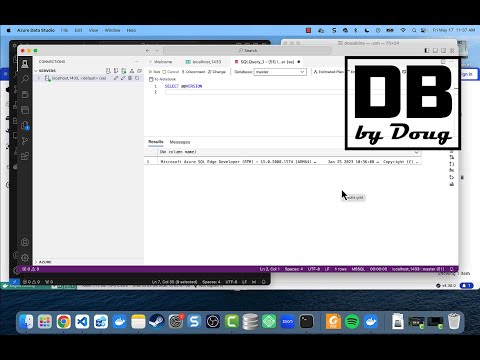Select the '(No column name)' column header
Screen dimensions: 480x360
[177, 152]
